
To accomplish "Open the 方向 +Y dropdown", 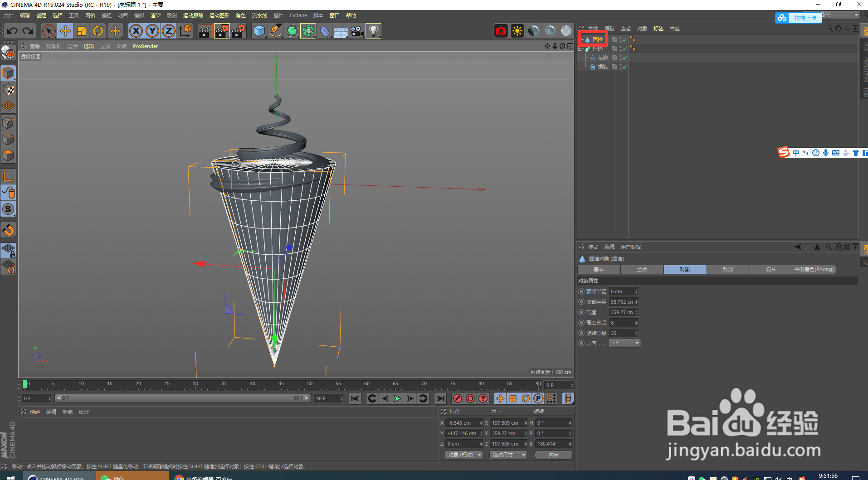I will (624, 343).
